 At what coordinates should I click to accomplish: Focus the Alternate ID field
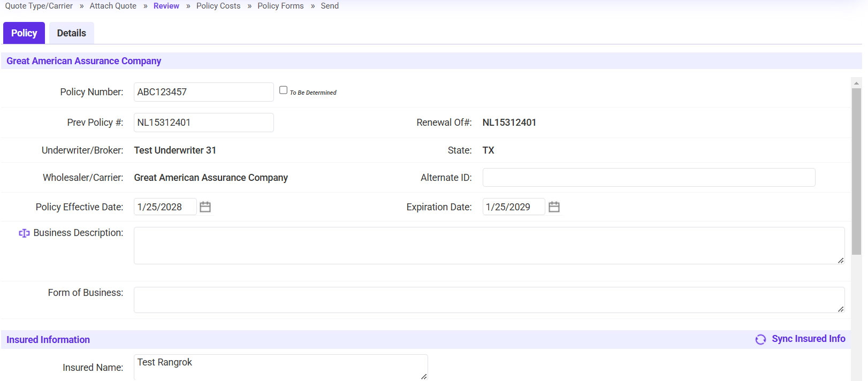649,178
